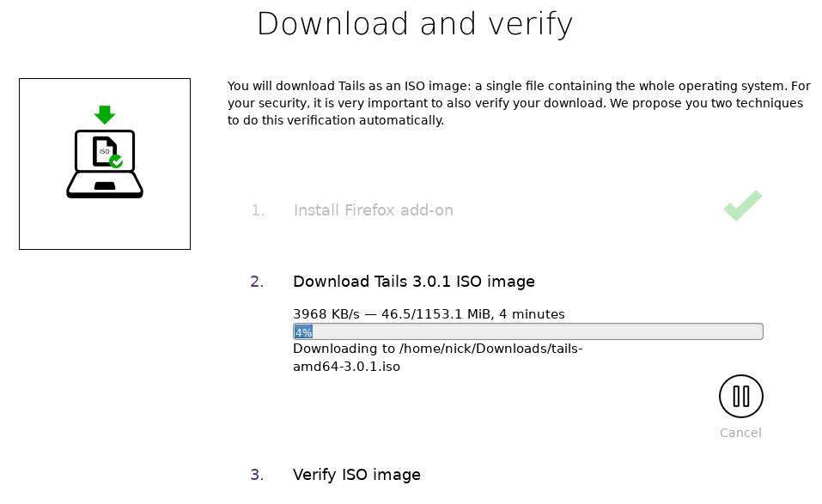The width and height of the screenshot is (822, 504).
Task: Select the tails-amd64-3.0.1.iso download path text
Action: point(438,357)
